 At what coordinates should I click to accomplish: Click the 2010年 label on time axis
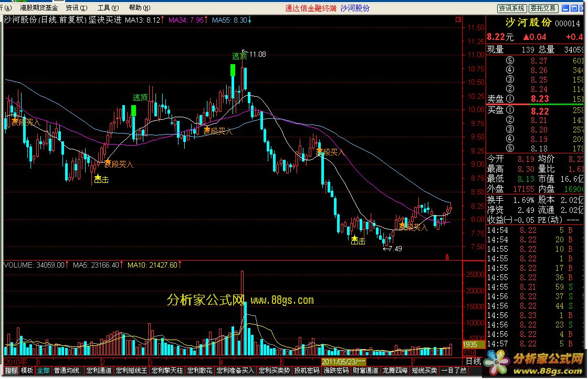(16, 362)
